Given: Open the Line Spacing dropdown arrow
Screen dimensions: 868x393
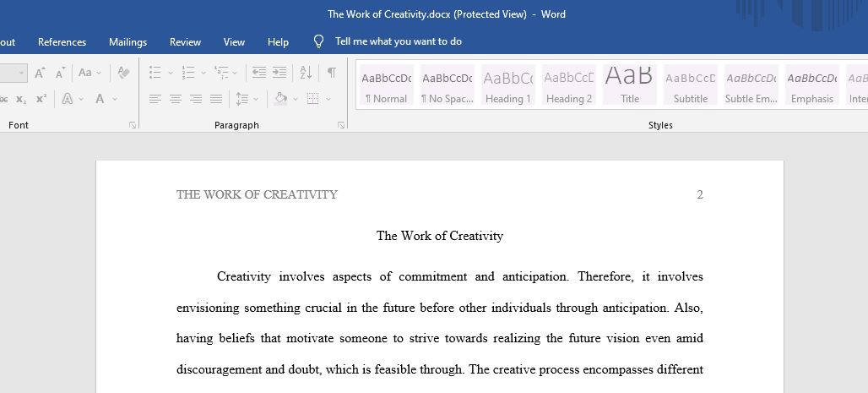Looking at the screenshot, I should point(256,99).
